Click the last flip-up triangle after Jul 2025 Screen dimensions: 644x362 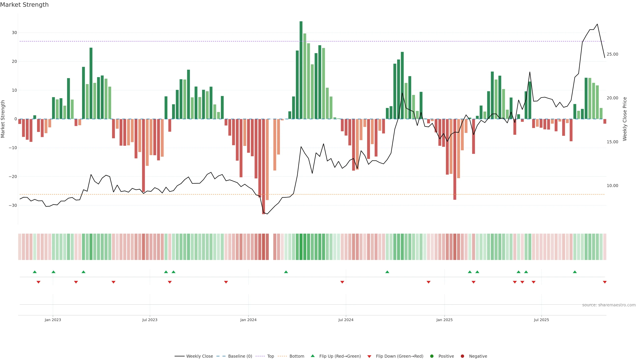tap(575, 272)
